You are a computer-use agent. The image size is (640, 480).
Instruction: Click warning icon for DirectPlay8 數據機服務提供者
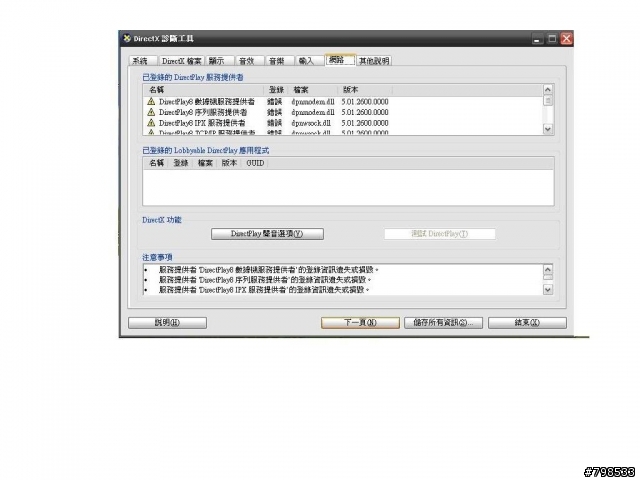coord(151,101)
